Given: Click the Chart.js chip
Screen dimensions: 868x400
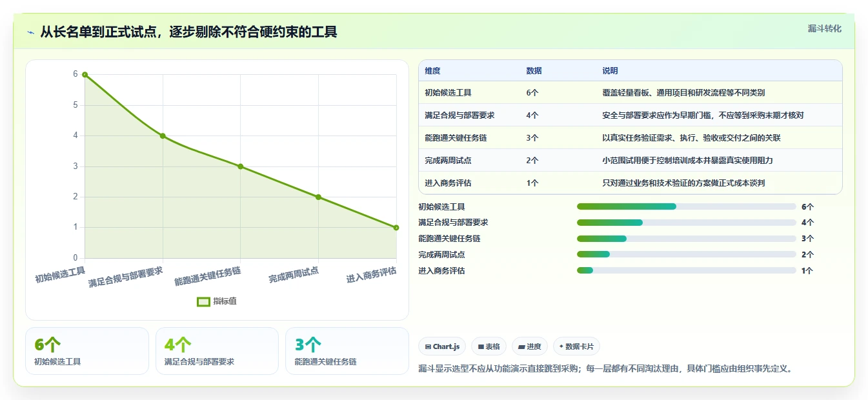Looking at the screenshot, I should [442, 346].
